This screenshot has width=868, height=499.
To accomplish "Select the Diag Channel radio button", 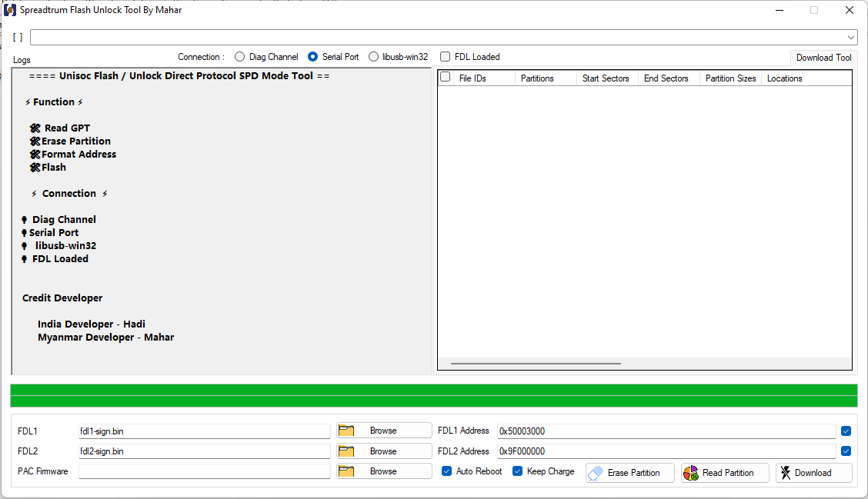I will [x=239, y=56].
